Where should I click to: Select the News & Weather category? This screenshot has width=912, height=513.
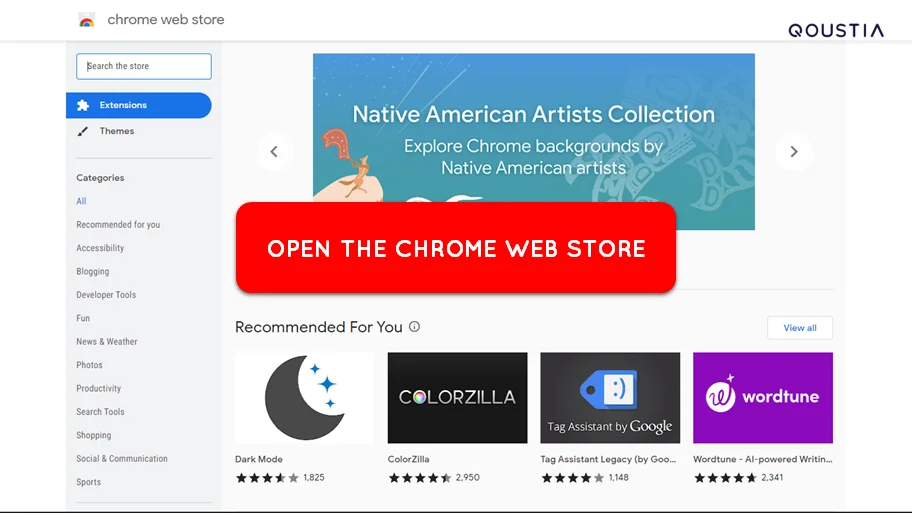click(106, 341)
